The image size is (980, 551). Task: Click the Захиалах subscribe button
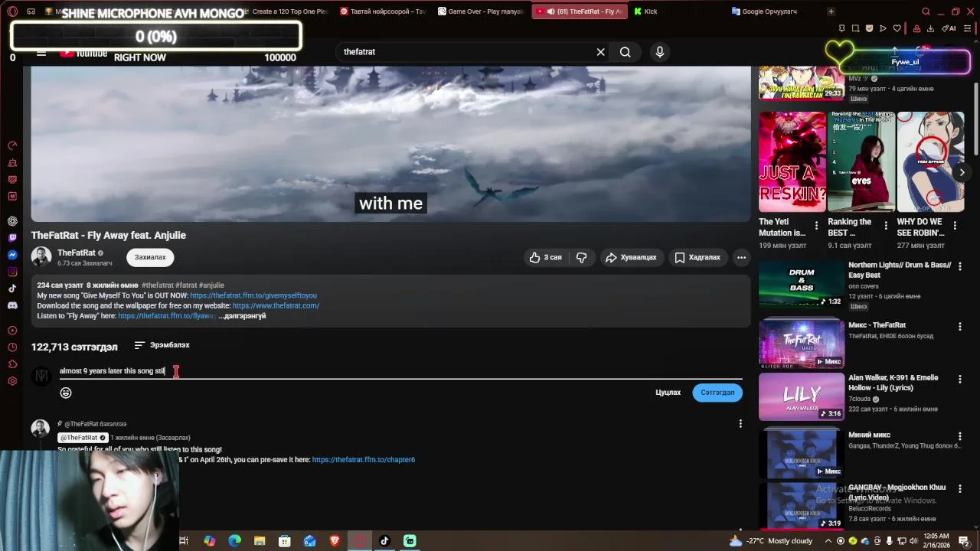click(x=150, y=258)
